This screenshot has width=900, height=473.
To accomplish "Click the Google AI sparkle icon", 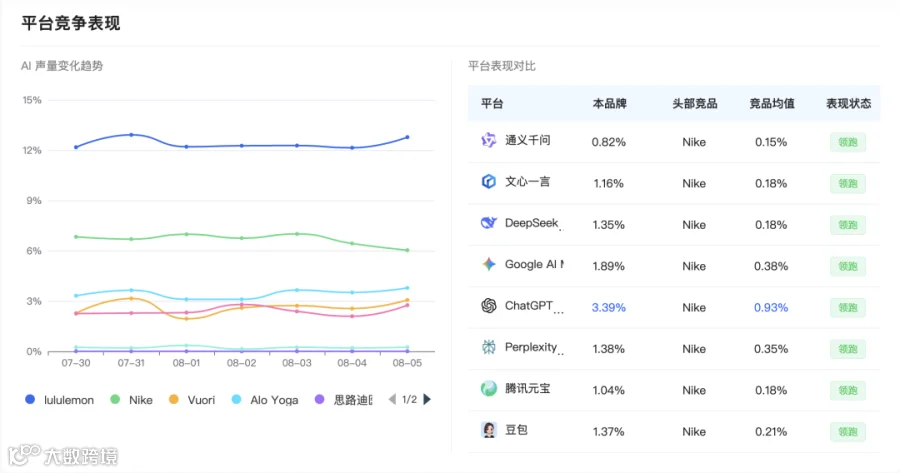I will coord(488,264).
